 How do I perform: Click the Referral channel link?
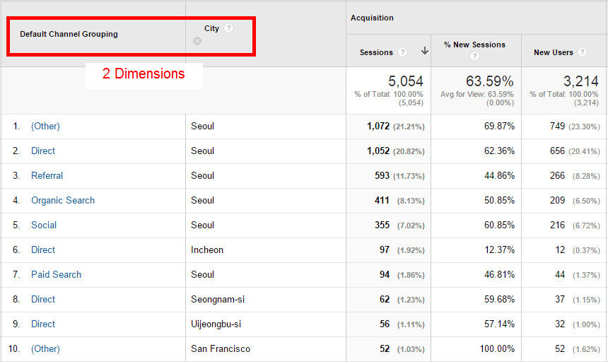coord(47,176)
